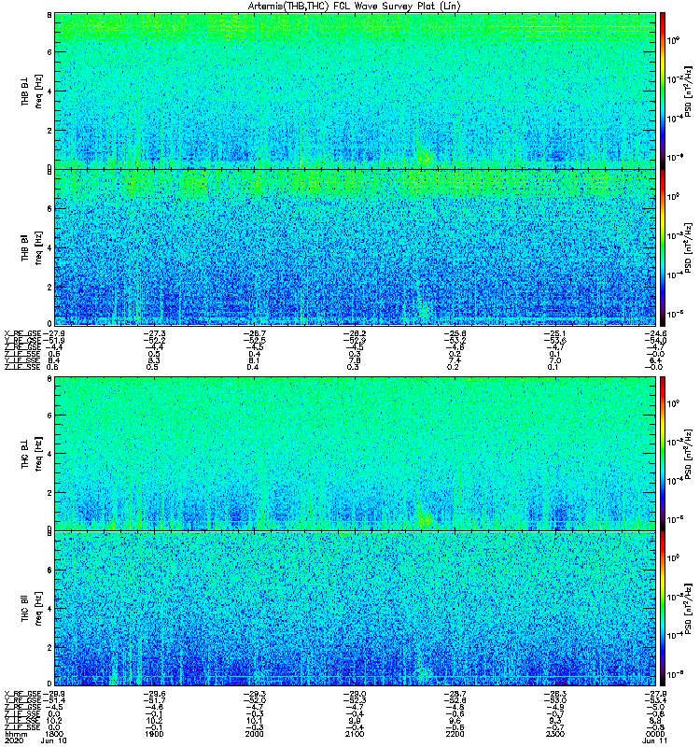Click the PSD [nT²/Hz] label beside THC B∥ panel
This screenshot has height=747, width=700.
click(689, 609)
